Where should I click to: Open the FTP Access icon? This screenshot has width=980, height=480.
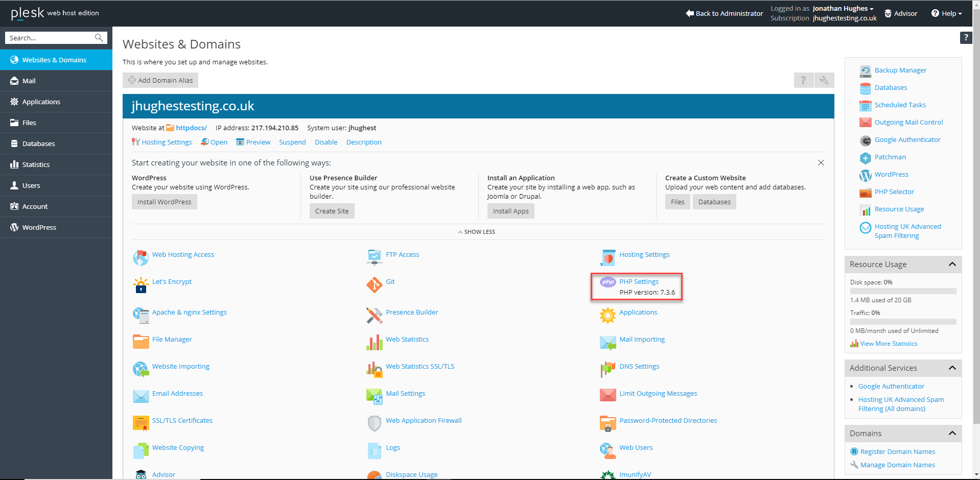pyautogui.click(x=375, y=257)
